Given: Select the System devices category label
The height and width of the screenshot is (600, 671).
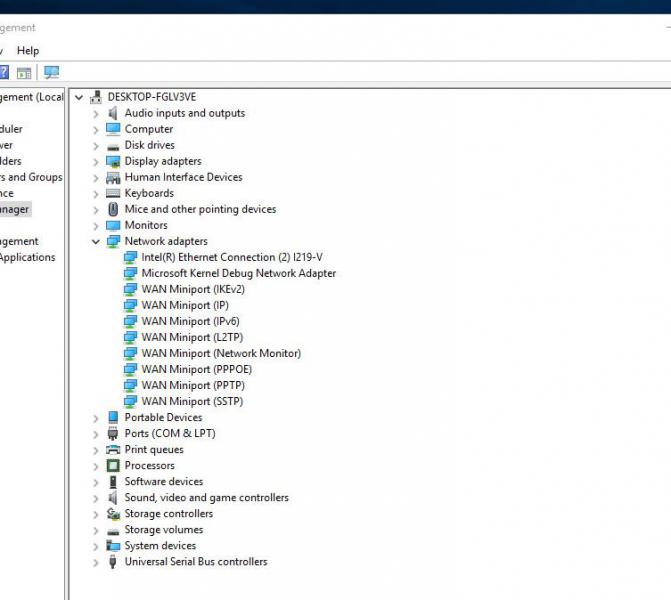Looking at the screenshot, I should coord(160,546).
